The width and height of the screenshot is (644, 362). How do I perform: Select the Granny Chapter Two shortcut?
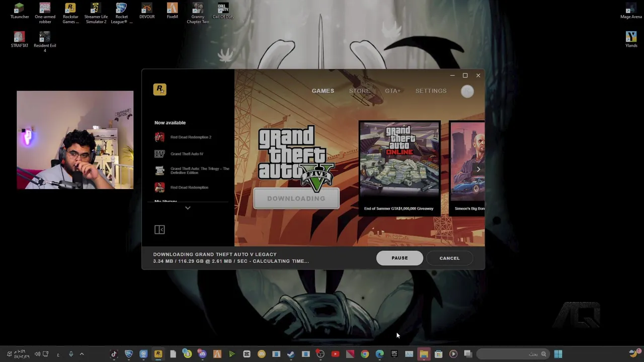pyautogui.click(x=198, y=14)
